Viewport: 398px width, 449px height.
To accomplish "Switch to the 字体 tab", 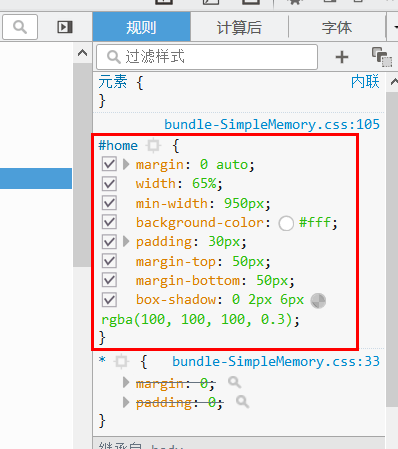I will 337,27.
